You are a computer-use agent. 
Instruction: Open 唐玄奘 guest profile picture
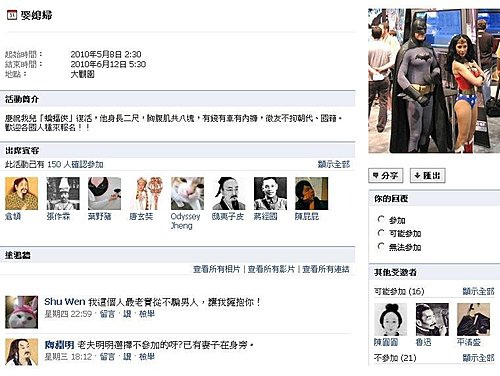tap(146, 193)
